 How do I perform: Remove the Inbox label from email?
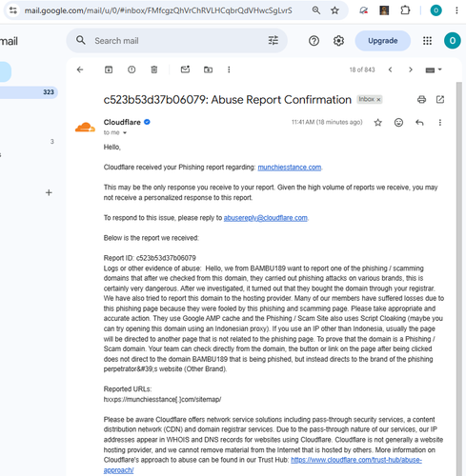pyautogui.click(x=378, y=100)
